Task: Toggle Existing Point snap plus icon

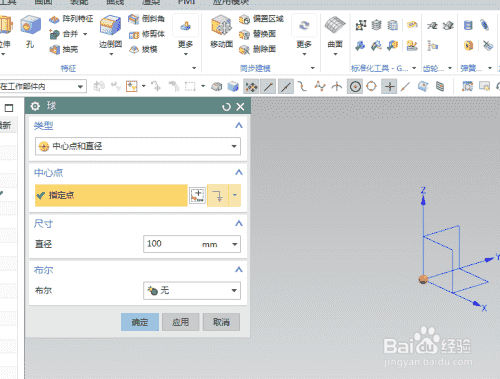Action: [389, 87]
